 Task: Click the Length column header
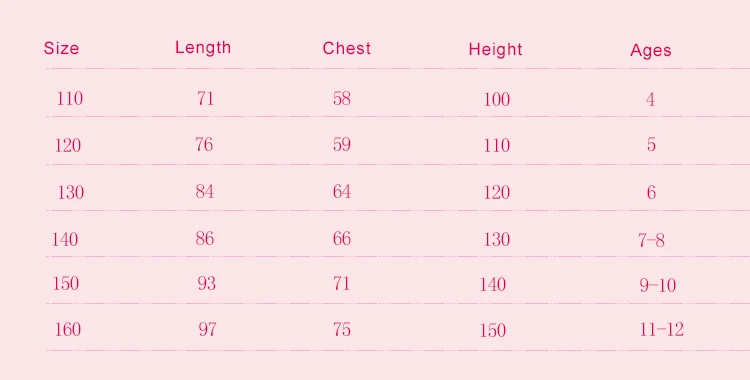pyautogui.click(x=203, y=47)
